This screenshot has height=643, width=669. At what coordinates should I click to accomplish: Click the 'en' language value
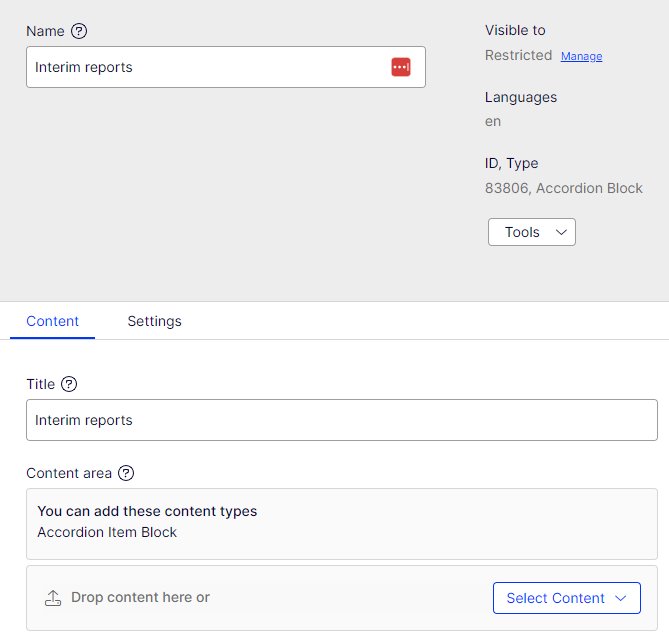tap(493, 122)
